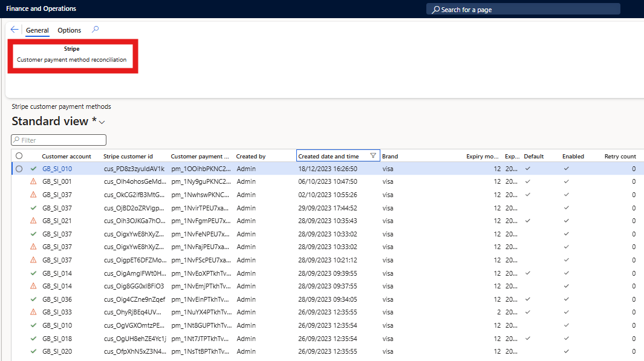Screen dimensions: 644x361
Task: Click warning triangle for pm_1NvFajPEU7xa row
Action: click(34, 247)
